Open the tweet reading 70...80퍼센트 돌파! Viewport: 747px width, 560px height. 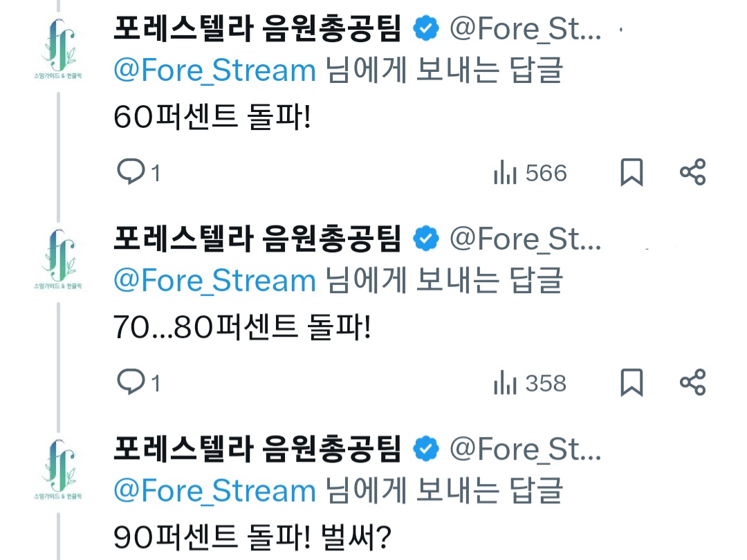242,326
